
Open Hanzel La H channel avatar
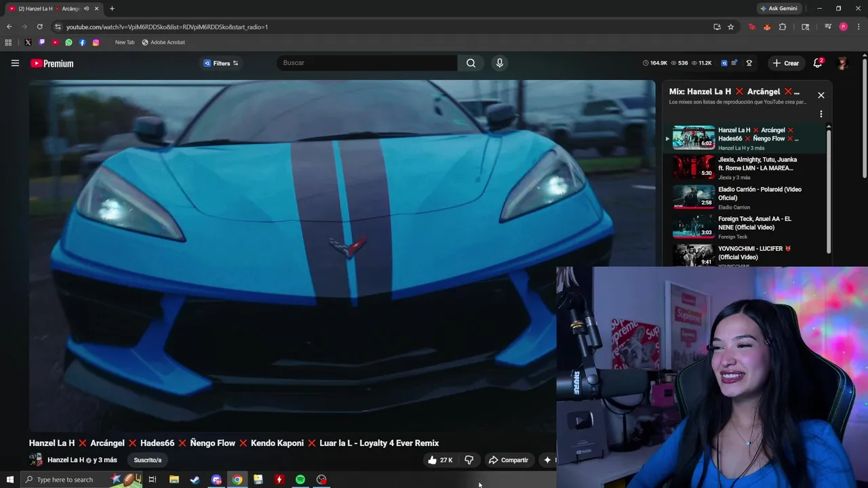[x=36, y=460]
